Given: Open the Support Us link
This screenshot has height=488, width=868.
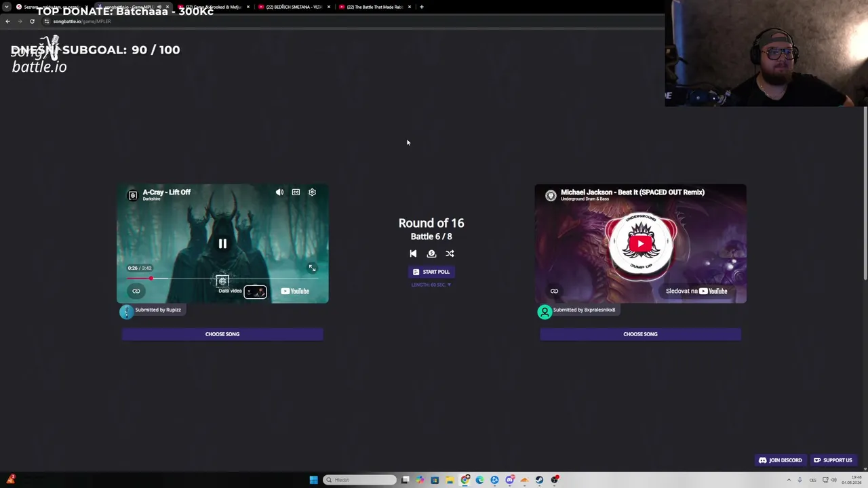Looking at the screenshot, I should (833, 460).
